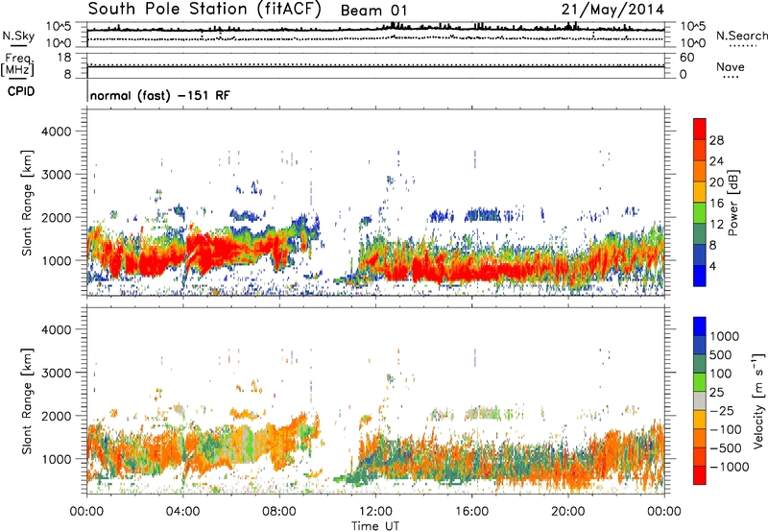Click the 'N.Sky' legend label
The height and width of the screenshot is (532, 768).
(18, 36)
